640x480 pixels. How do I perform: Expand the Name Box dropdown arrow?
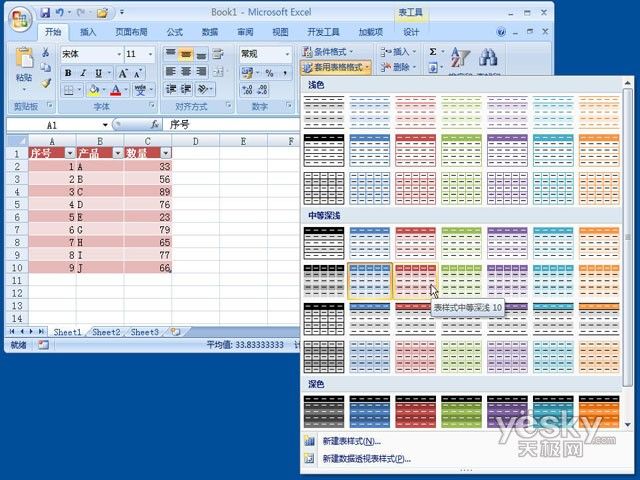click(105, 125)
